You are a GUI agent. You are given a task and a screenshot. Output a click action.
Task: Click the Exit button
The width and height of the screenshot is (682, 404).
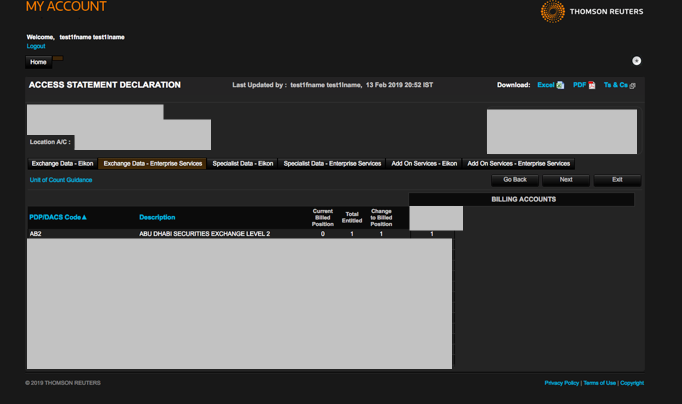point(617,180)
